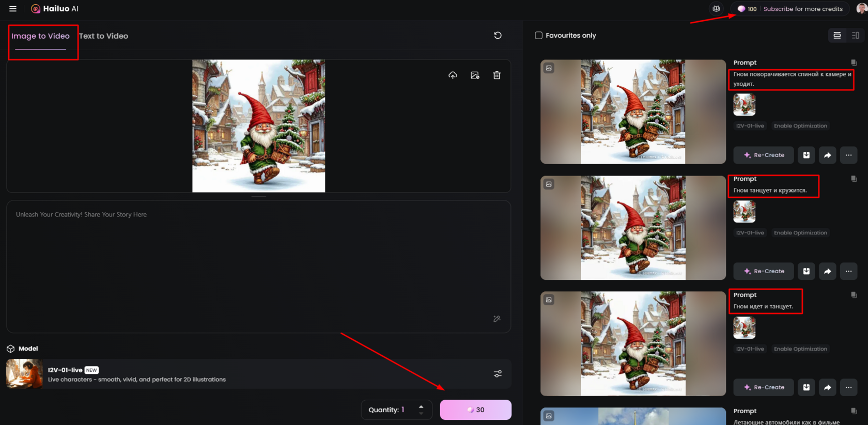Open source thumbnail under 'Гном танцует и кружится'
This screenshot has width=868, height=425.
coord(745,212)
